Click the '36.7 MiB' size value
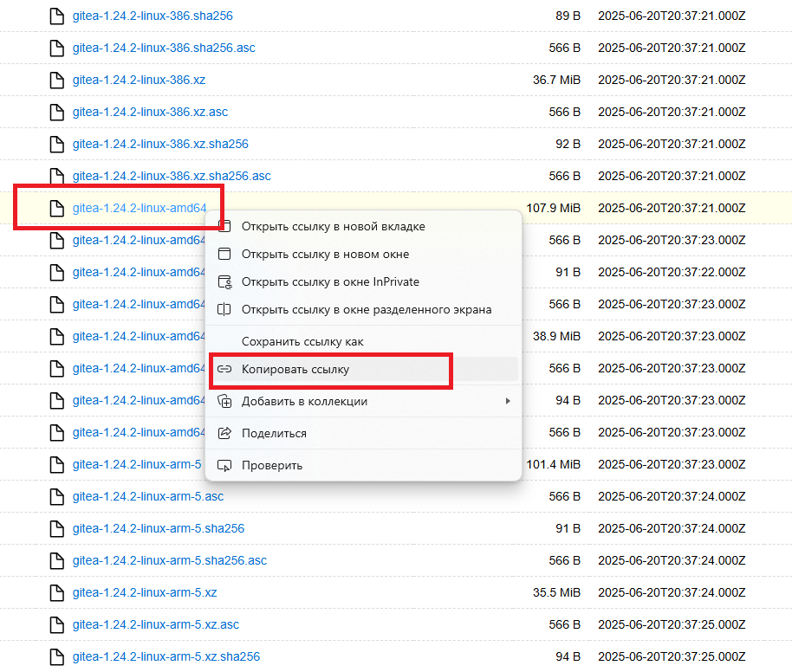Viewport: 792px width, 672px height. tap(556, 81)
